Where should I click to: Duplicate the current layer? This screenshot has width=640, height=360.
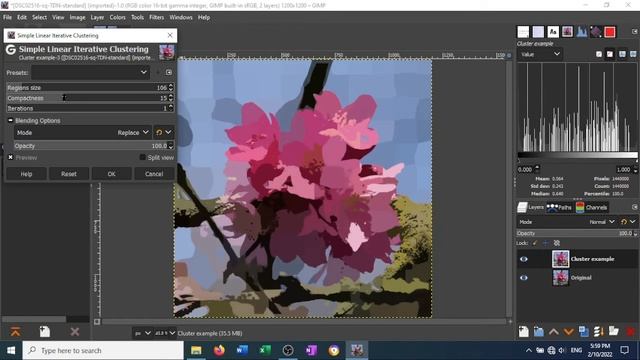coord(584,331)
